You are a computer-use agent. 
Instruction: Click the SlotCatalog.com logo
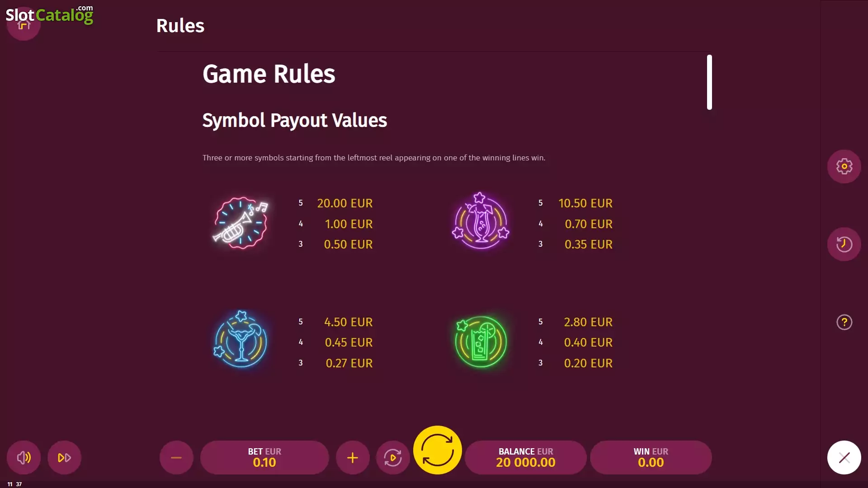point(49,14)
